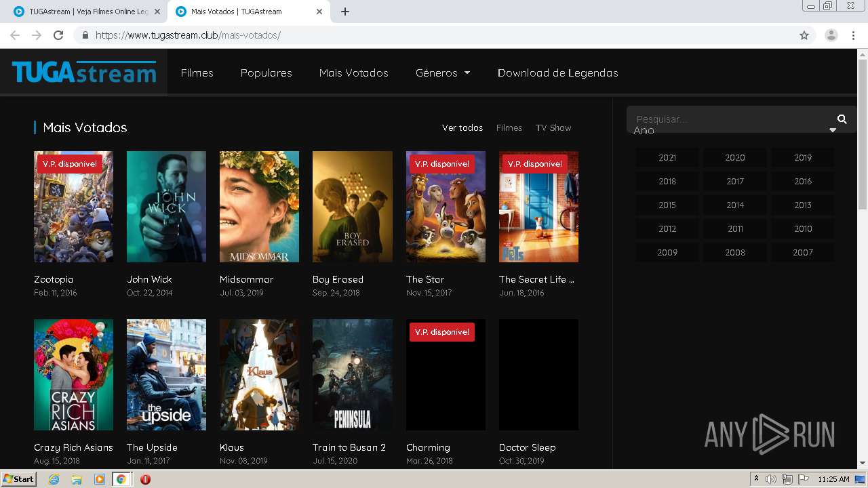Expand the Géneros dropdown

(443, 73)
